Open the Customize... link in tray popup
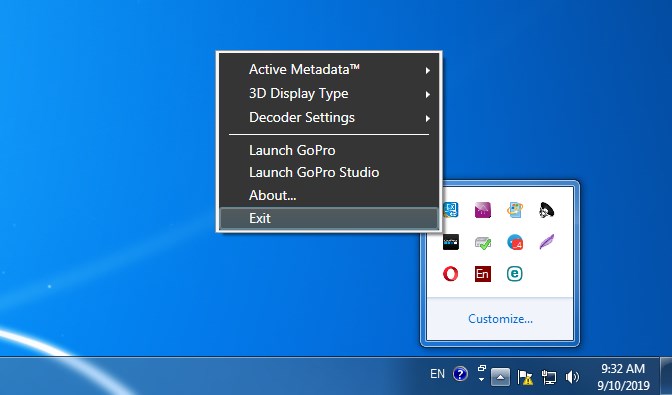This screenshot has height=395, width=672. tap(500, 319)
